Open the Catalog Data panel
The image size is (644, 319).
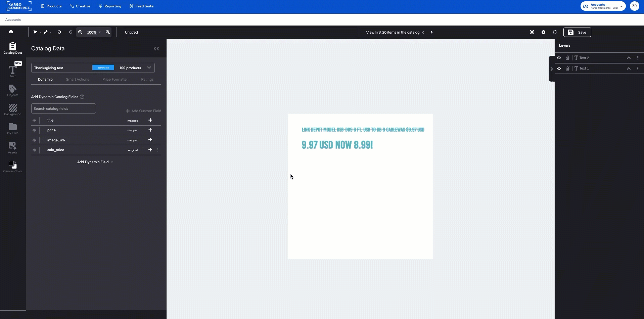click(12, 48)
